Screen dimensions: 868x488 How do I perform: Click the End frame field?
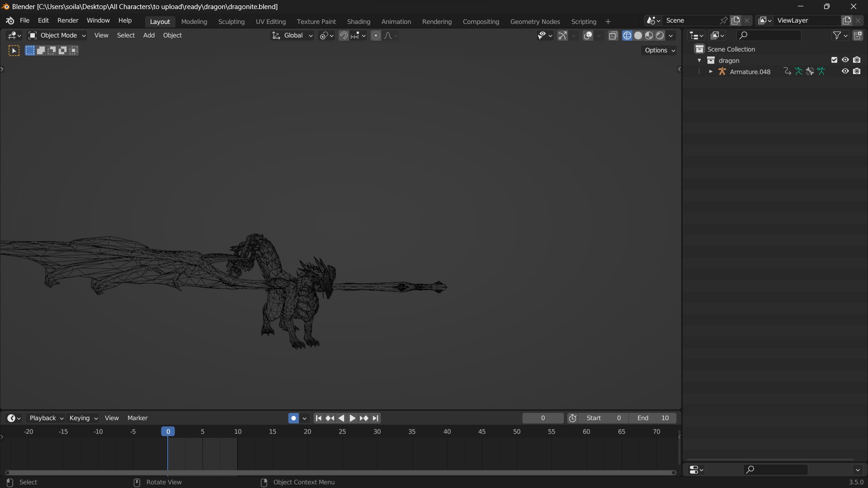point(653,418)
